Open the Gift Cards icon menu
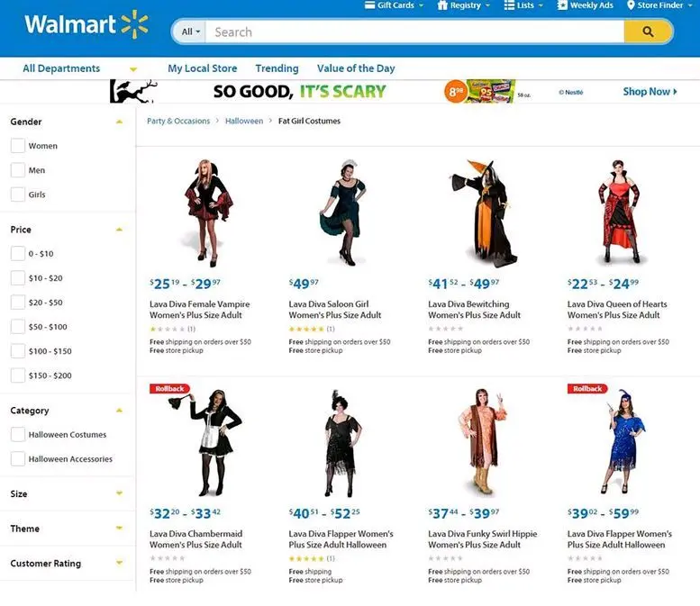This screenshot has width=700, height=606. point(369,5)
